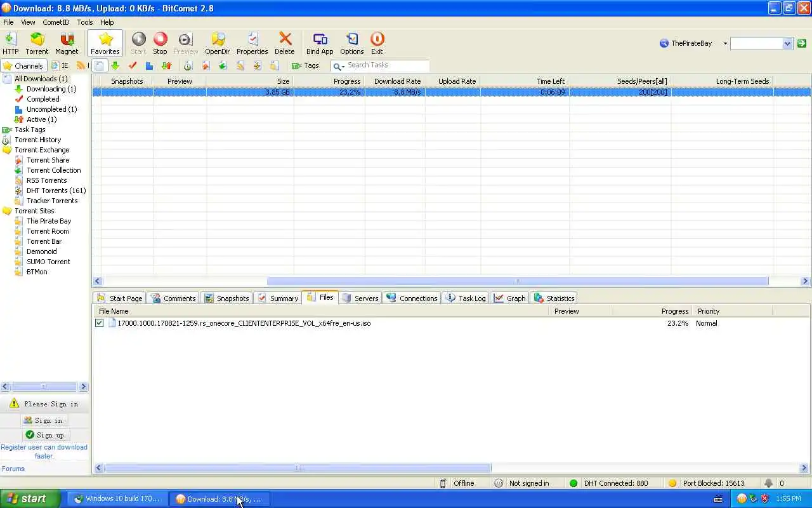This screenshot has width=812, height=508.
Task: Filter list by uncompleted blue icon
Action: click(149, 65)
